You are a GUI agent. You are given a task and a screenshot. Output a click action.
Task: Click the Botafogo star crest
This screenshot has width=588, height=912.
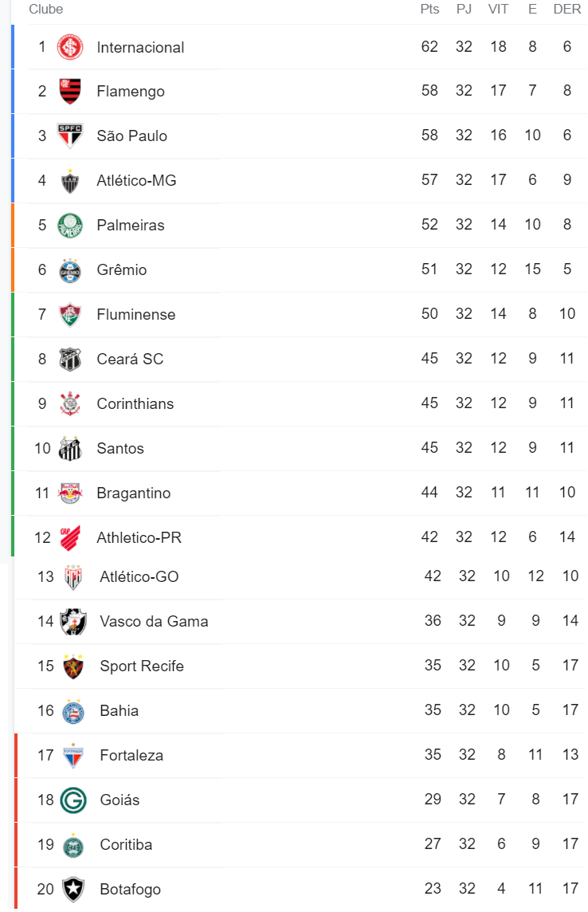pyautogui.click(x=74, y=890)
